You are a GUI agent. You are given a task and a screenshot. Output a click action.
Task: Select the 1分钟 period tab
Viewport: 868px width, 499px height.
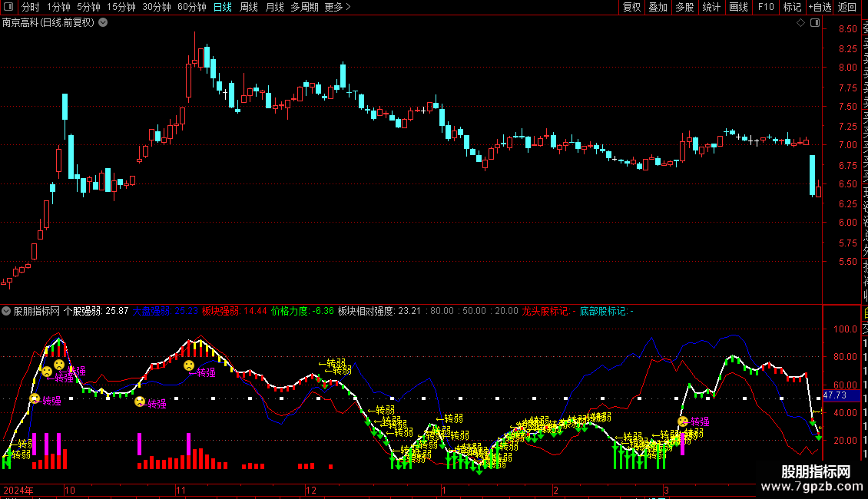(58, 7)
